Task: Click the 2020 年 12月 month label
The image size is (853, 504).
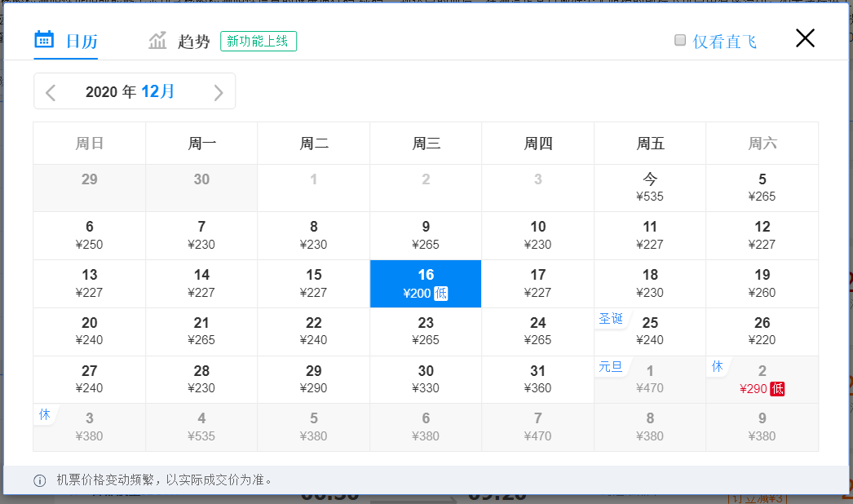Action: pyautogui.click(x=130, y=91)
